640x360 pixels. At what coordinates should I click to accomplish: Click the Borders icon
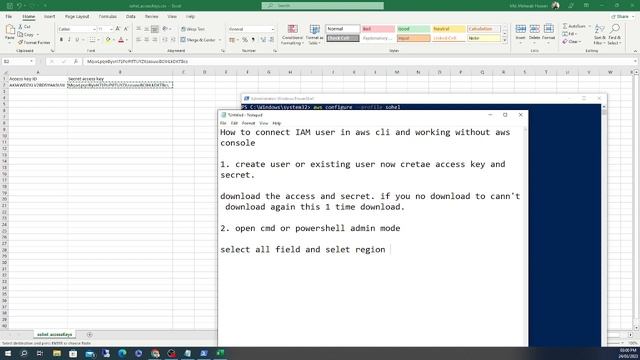click(93, 40)
